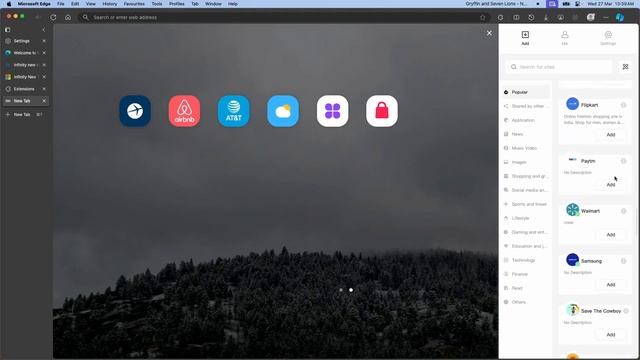Switch to the Add tab in panel
The image size is (640, 360).
tap(525, 38)
